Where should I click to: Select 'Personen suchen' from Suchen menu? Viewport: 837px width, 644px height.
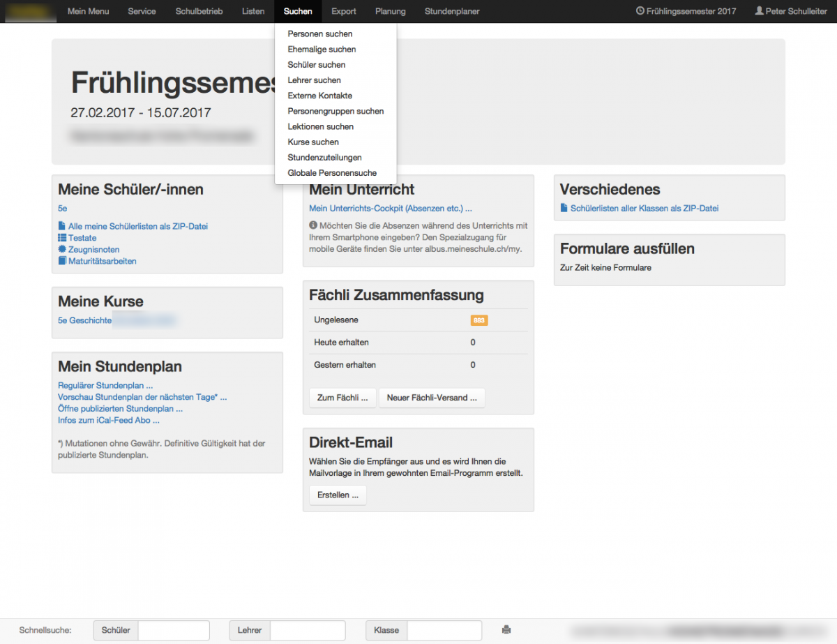(320, 33)
